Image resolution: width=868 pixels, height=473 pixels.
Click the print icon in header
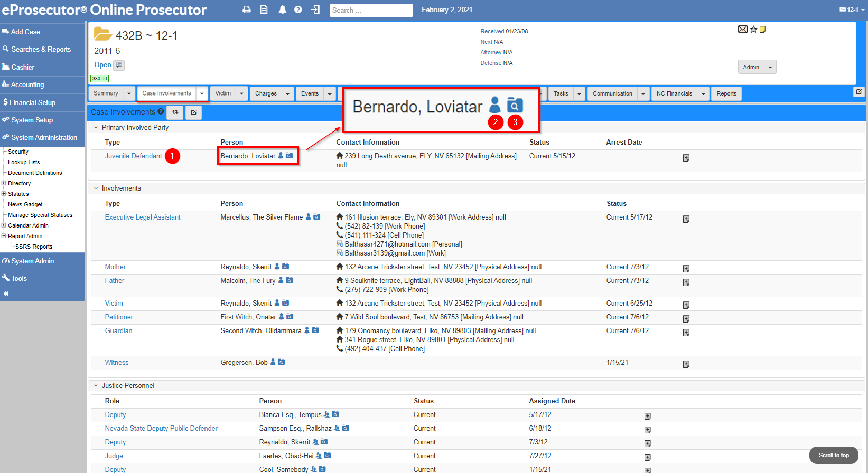coord(247,10)
